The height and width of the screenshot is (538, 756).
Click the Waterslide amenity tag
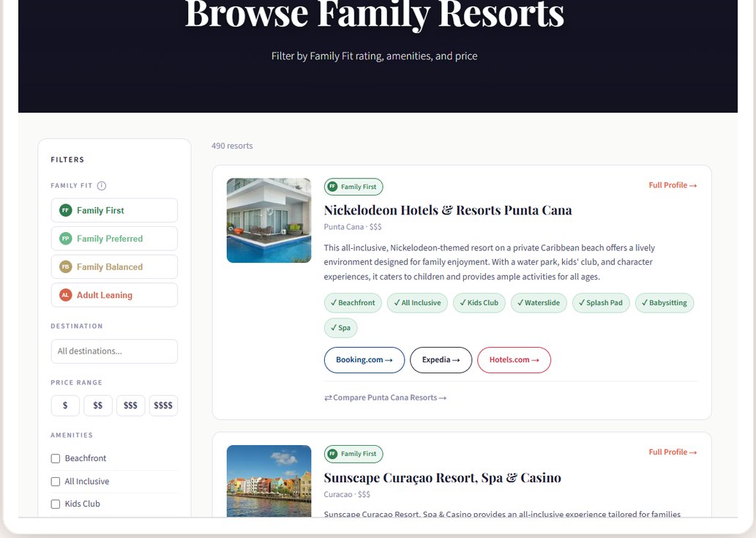tap(539, 303)
